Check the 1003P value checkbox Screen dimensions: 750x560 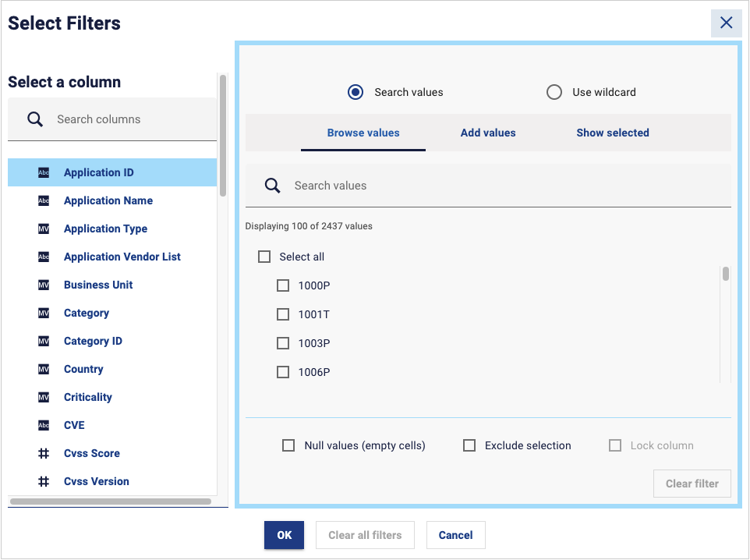[283, 343]
